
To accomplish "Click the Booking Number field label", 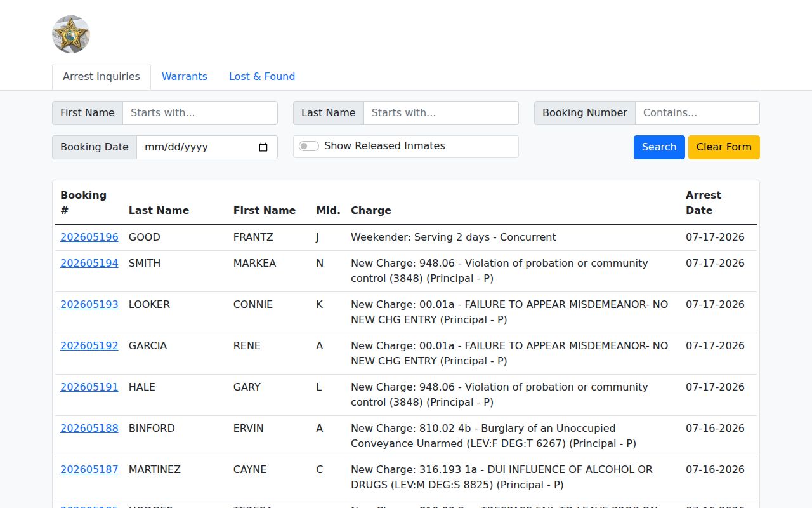I will click(584, 113).
